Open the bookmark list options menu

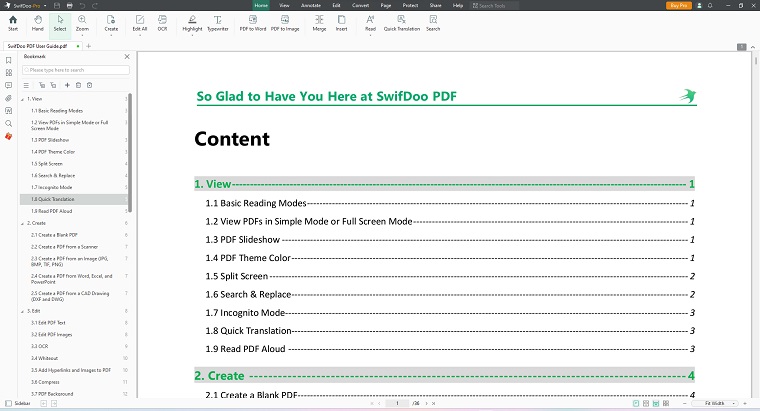tap(26, 85)
